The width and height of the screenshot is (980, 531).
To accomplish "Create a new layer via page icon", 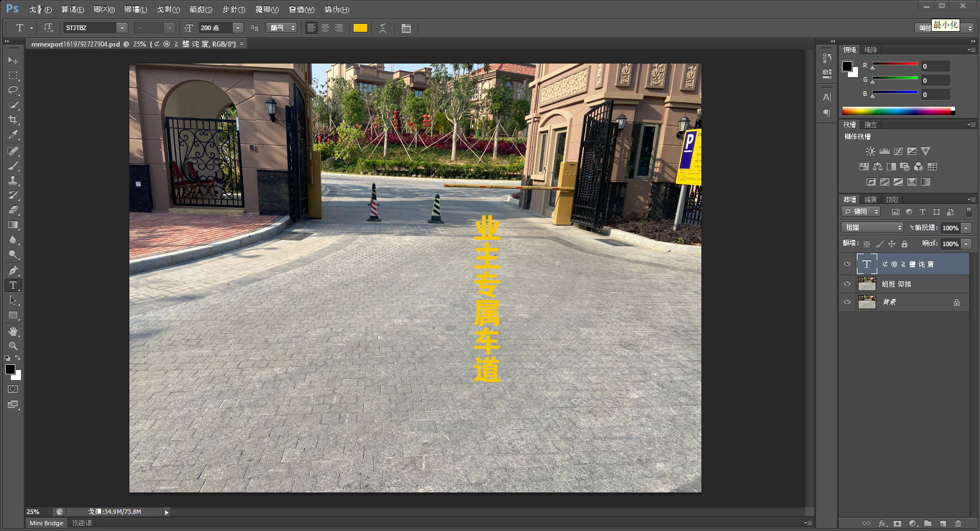I will [x=943, y=524].
